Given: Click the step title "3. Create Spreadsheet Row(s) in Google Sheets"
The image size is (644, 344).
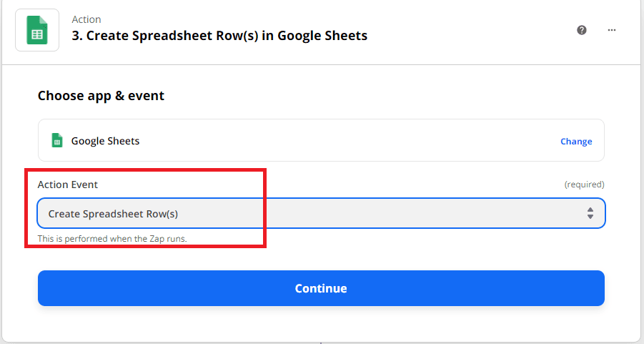Looking at the screenshot, I should coord(219,35).
